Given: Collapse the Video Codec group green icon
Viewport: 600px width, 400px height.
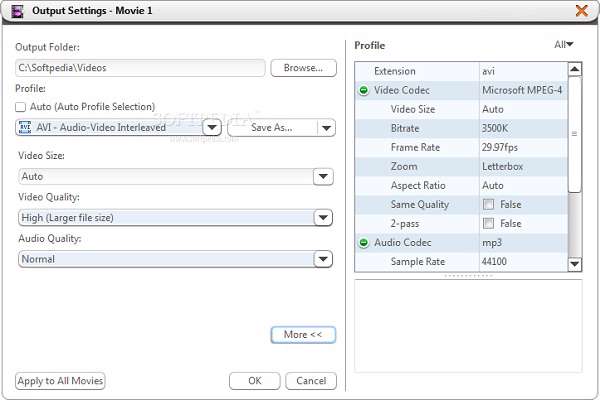Looking at the screenshot, I should click(x=364, y=90).
